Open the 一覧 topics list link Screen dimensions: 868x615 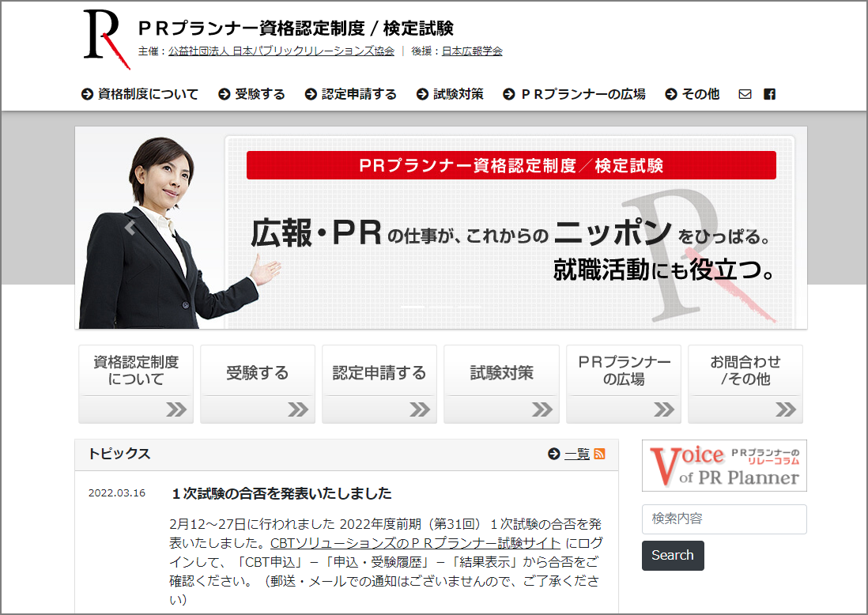(x=577, y=454)
